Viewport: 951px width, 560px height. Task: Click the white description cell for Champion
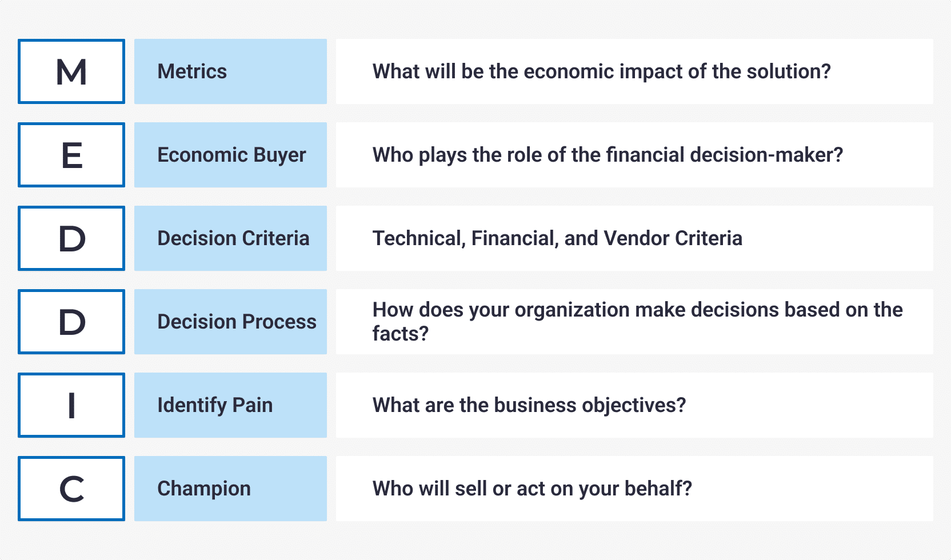[634, 489]
